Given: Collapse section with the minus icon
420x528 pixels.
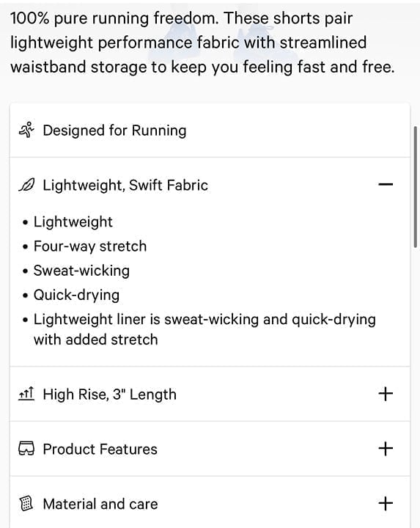Looking at the screenshot, I should (x=386, y=184).
